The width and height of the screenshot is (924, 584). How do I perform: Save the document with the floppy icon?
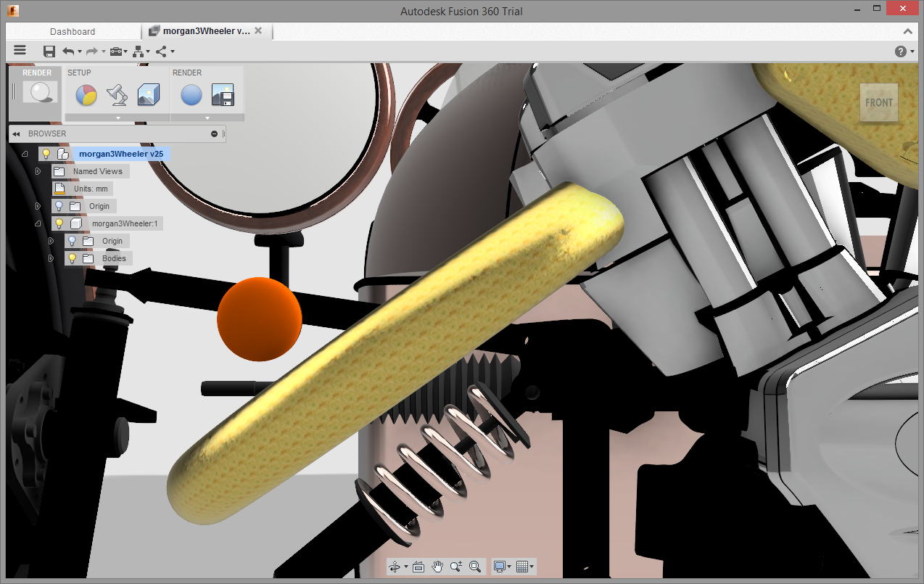(x=49, y=51)
